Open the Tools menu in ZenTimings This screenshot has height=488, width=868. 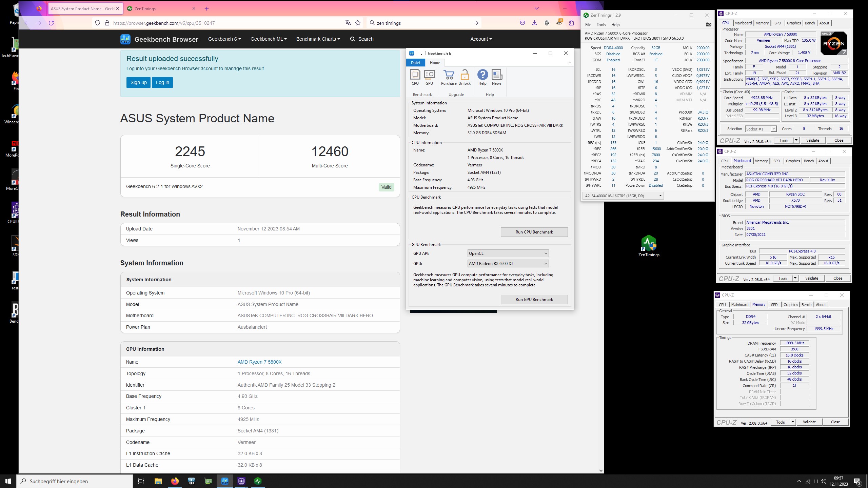pos(601,25)
